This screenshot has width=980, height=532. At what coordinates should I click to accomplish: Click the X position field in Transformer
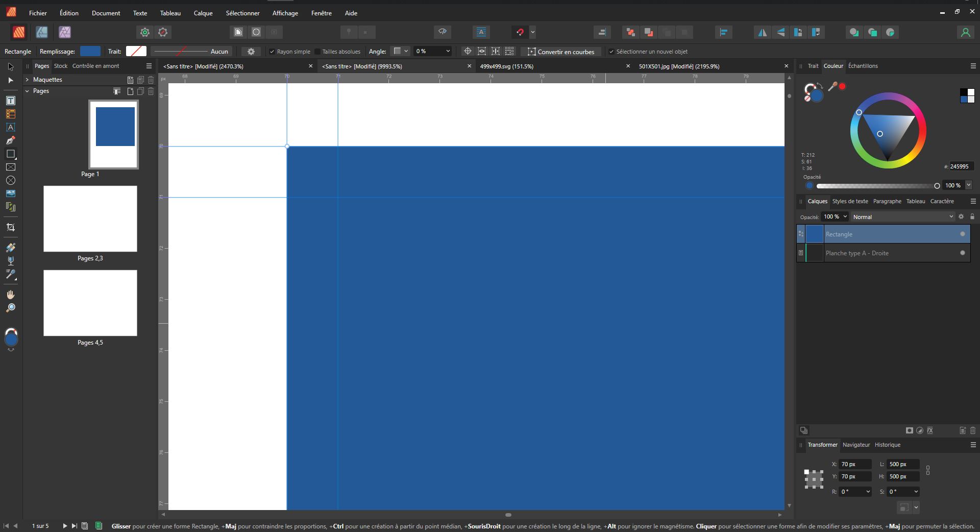coord(855,464)
